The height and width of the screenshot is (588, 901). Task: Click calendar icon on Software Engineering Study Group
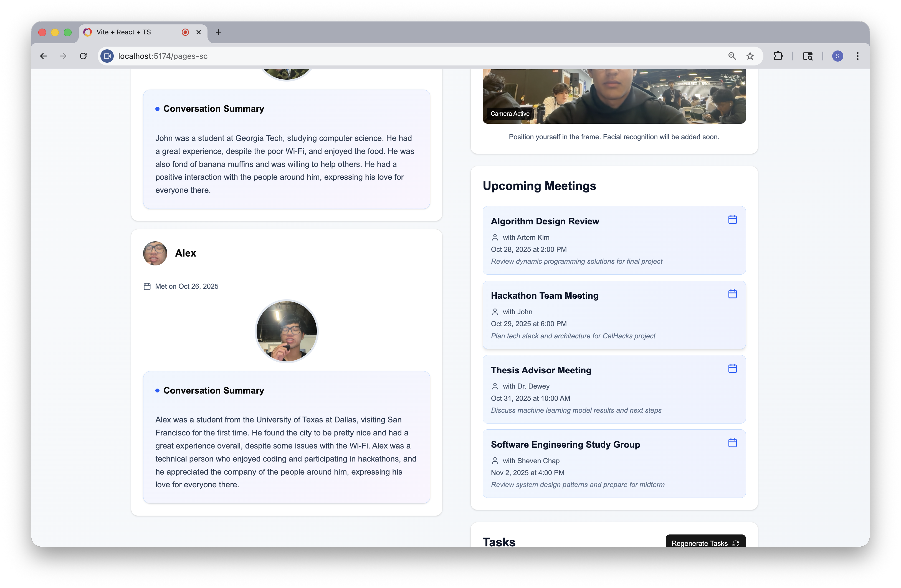732,443
